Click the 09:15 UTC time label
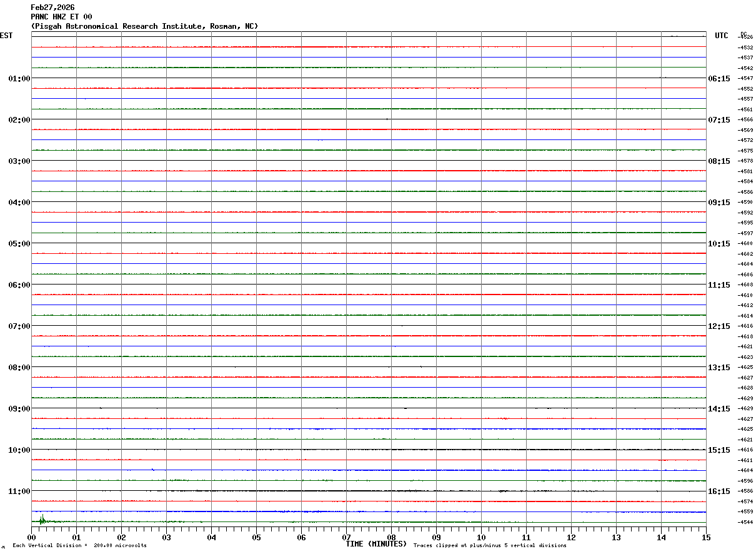Viewport: 756px width, 554px height. (x=719, y=203)
